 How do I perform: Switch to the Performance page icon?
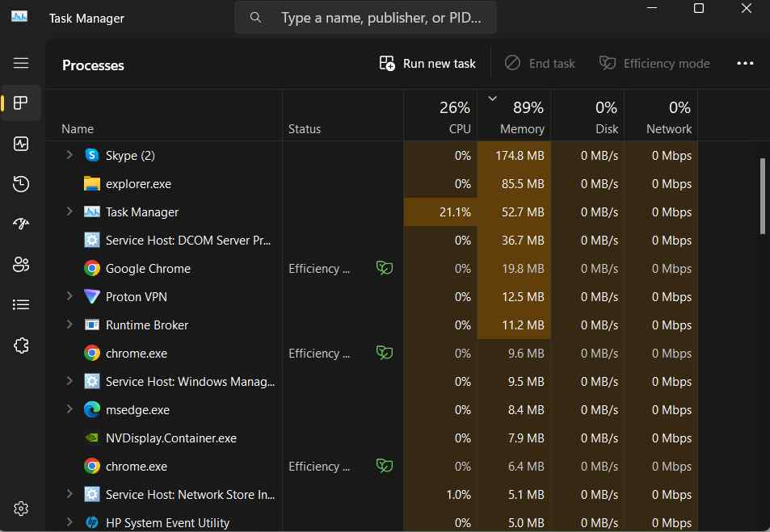coord(21,144)
